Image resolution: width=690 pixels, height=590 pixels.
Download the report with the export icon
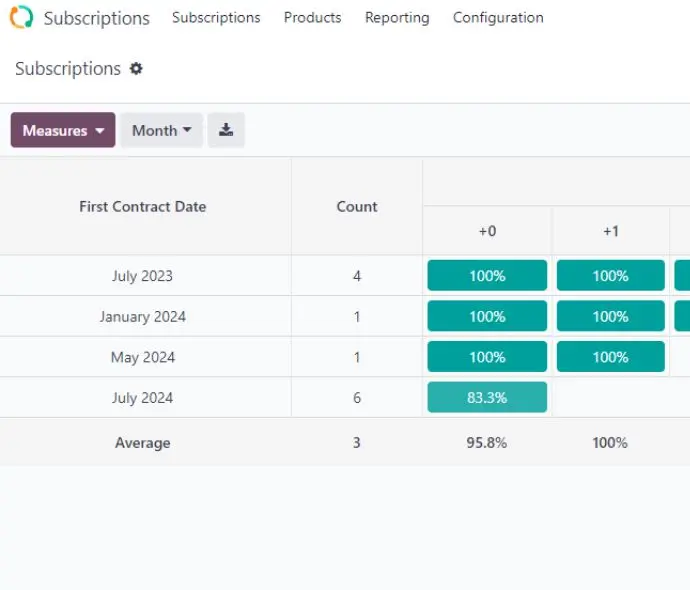(226, 130)
